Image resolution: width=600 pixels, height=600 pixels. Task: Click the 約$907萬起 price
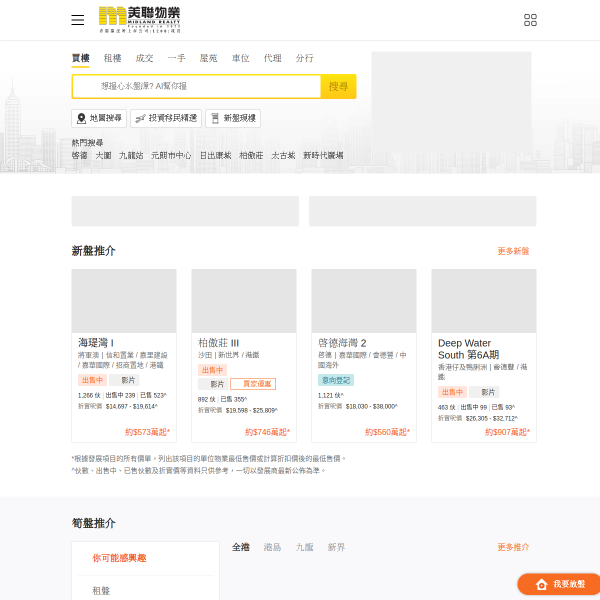tap(507, 432)
